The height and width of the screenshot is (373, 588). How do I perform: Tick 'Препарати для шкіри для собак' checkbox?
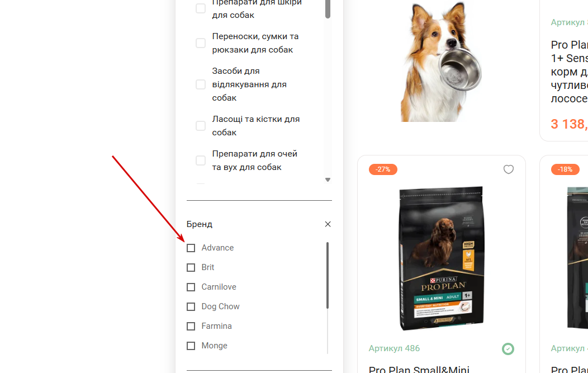click(201, 8)
